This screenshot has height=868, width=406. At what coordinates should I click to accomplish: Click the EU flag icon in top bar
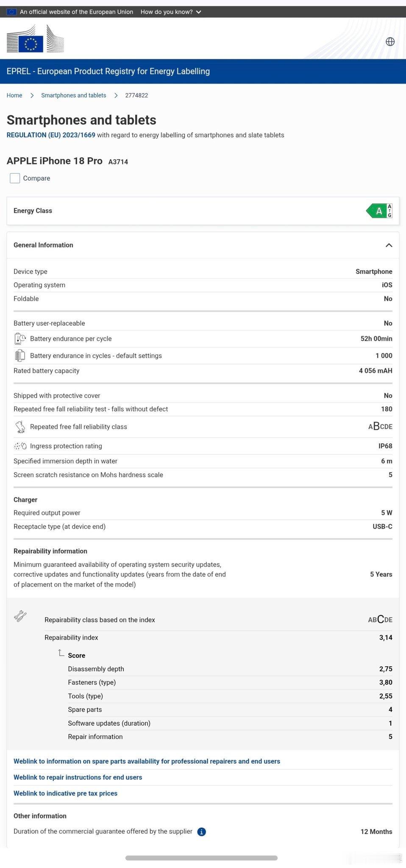pyautogui.click(x=11, y=12)
